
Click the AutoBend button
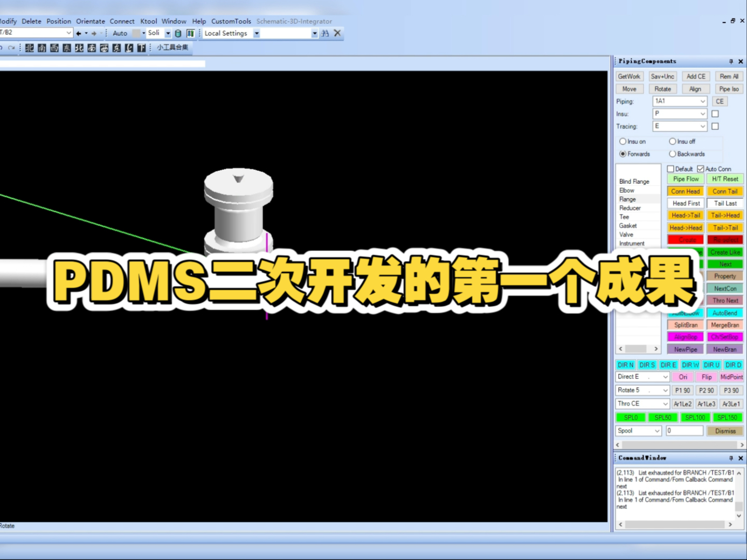725,313
